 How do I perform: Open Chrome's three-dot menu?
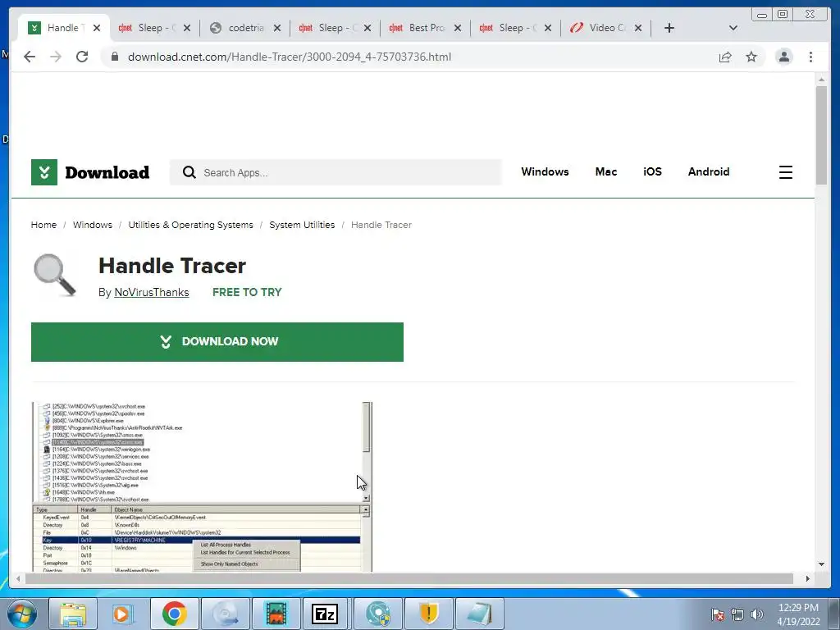tap(810, 57)
